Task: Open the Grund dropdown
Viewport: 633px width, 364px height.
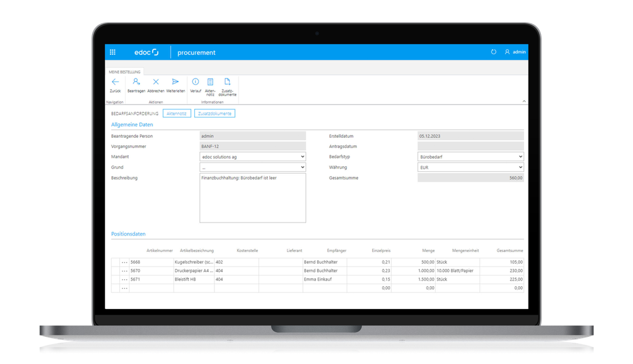Action: (x=253, y=167)
